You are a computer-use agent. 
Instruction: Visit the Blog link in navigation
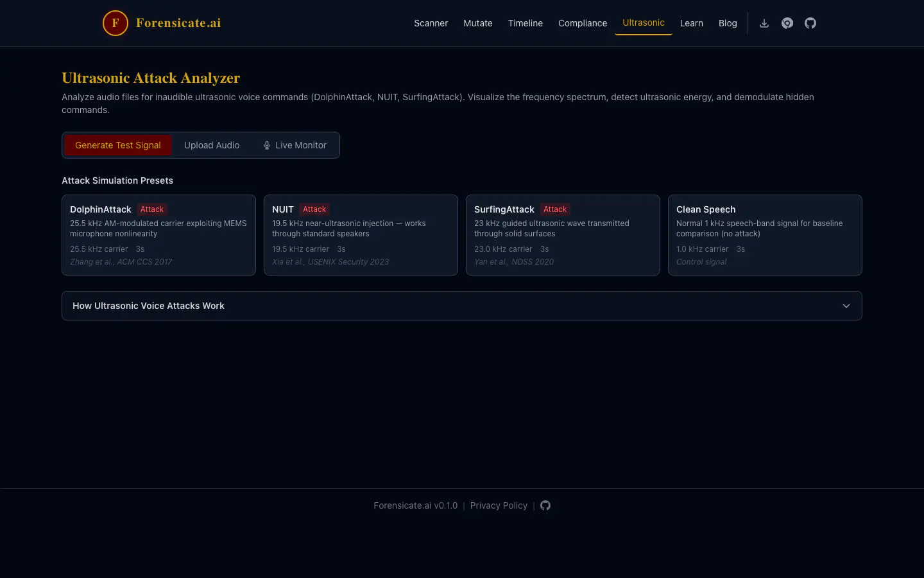728,23
